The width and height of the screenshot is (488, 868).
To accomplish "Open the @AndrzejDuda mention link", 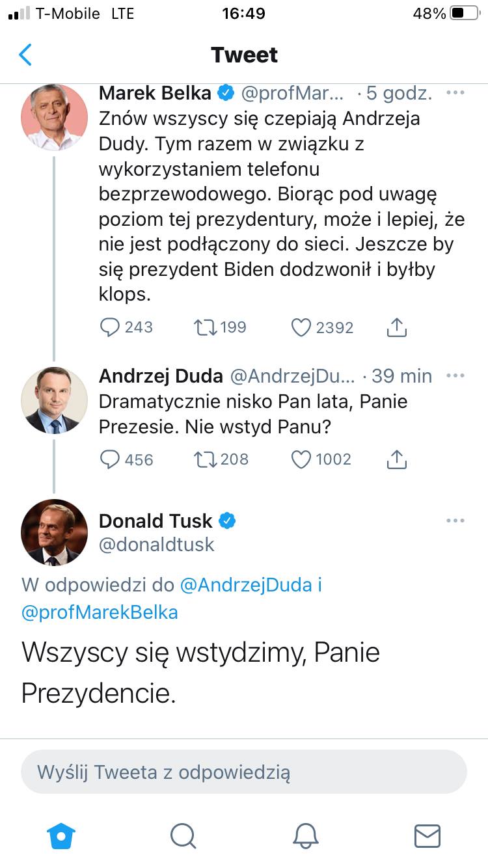I will tap(245, 585).
